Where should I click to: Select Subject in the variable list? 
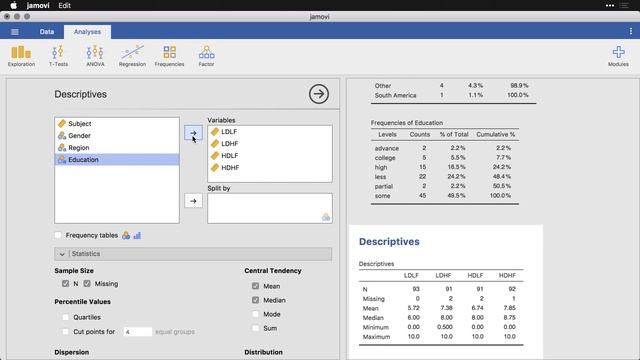pyautogui.click(x=117, y=123)
